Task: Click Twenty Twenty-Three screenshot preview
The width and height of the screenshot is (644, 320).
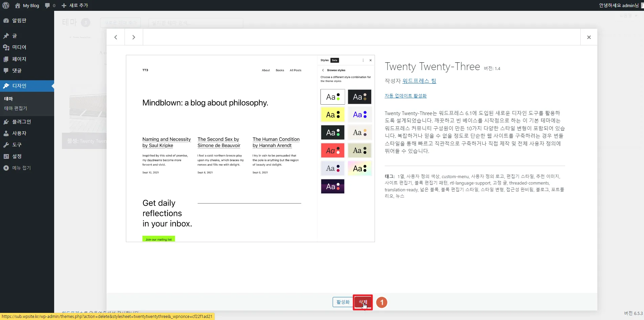Action: 250,148
